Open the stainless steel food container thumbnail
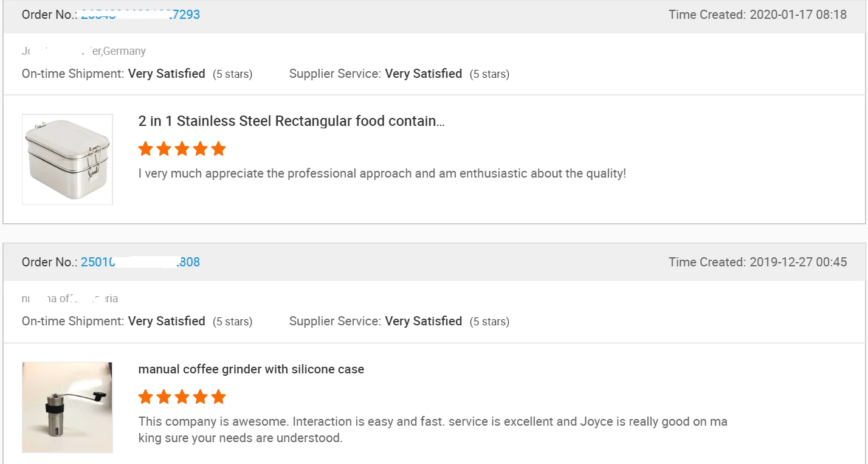The image size is (868, 464). [x=67, y=159]
